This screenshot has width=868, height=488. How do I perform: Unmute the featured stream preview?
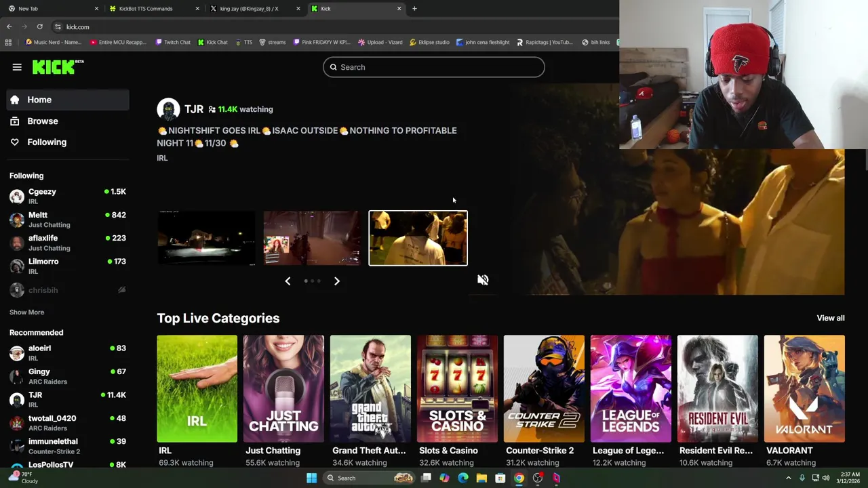pyautogui.click(x=483, y=280)
